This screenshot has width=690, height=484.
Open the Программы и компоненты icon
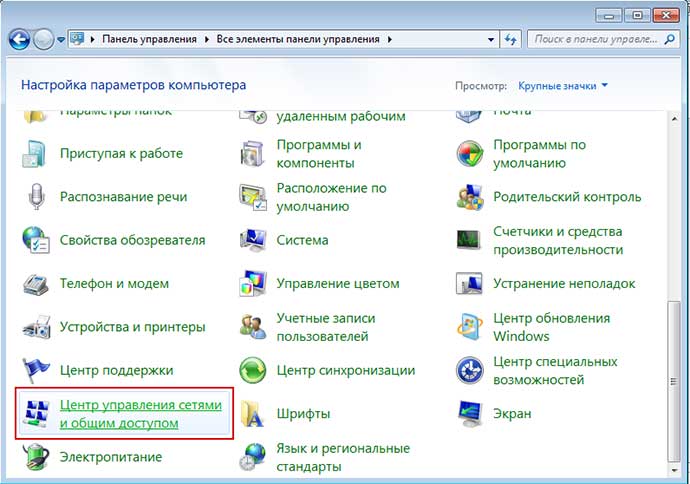(253, 154)
